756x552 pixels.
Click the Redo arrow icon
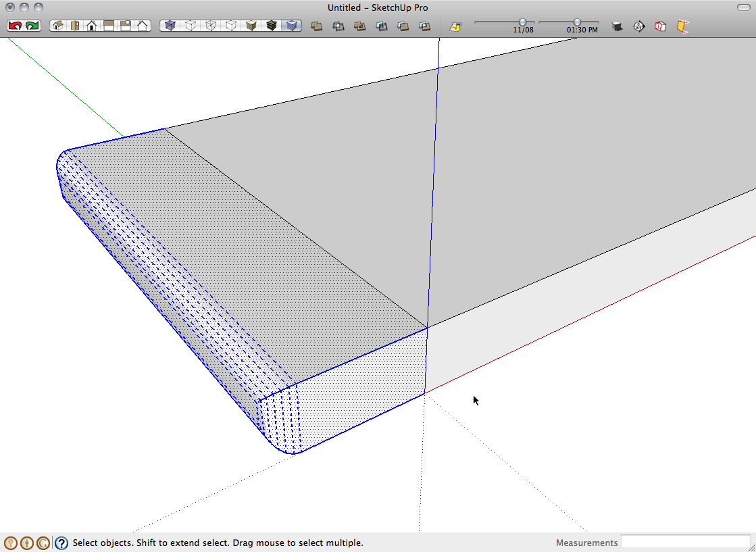click(x=32, y=26)
